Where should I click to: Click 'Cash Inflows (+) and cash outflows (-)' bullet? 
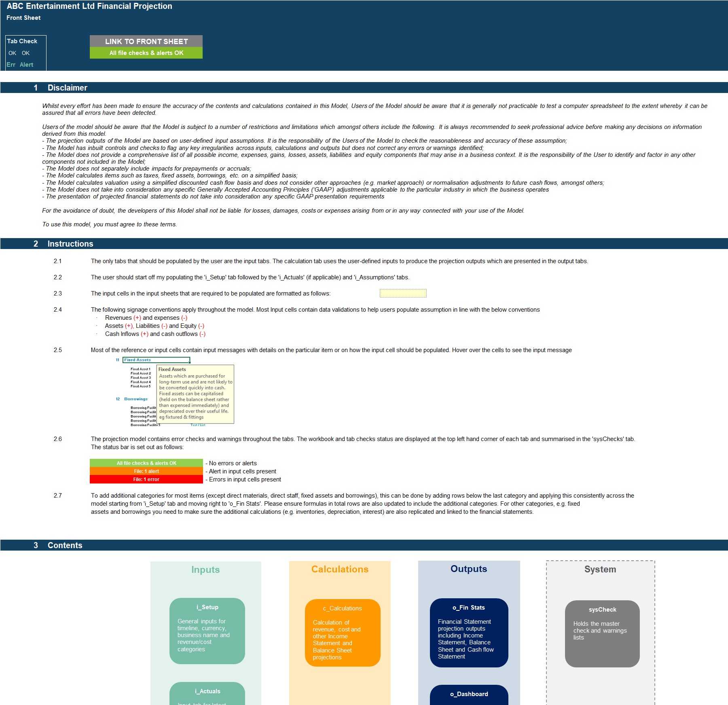pyautogui.click(x=155, y=334)
